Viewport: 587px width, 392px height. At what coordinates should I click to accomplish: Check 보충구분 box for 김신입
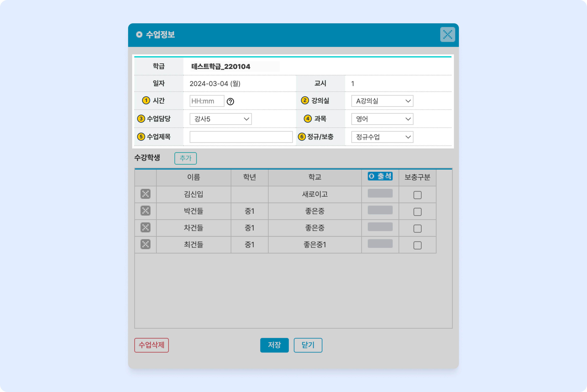pyautogui.click(x=417, y=195)
